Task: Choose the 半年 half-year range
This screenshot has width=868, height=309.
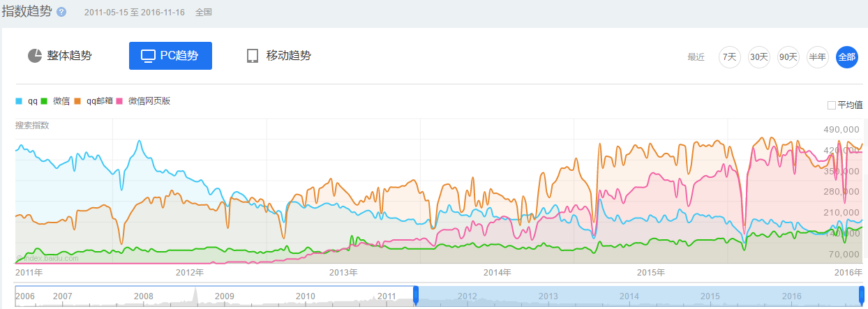Action: click(x=817, y=57)
